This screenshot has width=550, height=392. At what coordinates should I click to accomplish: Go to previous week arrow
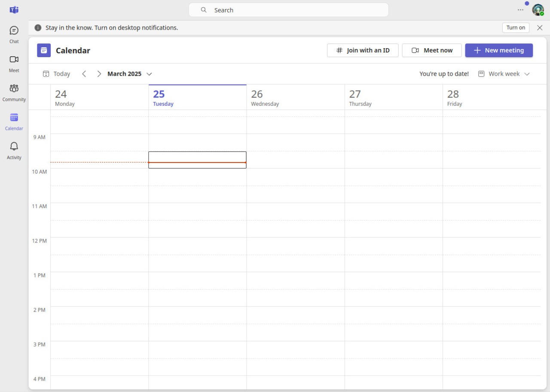84,74
